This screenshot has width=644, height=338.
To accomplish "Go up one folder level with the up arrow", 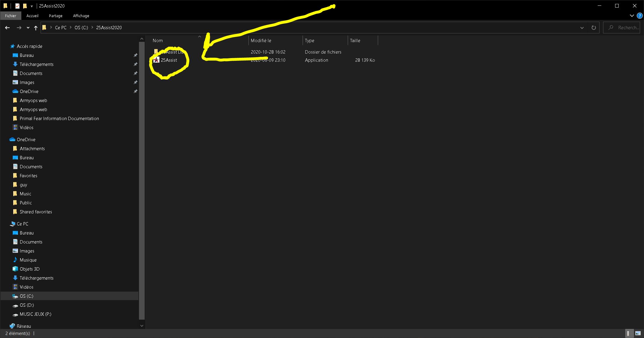I will pyautogui.click(x=36, y=28).
